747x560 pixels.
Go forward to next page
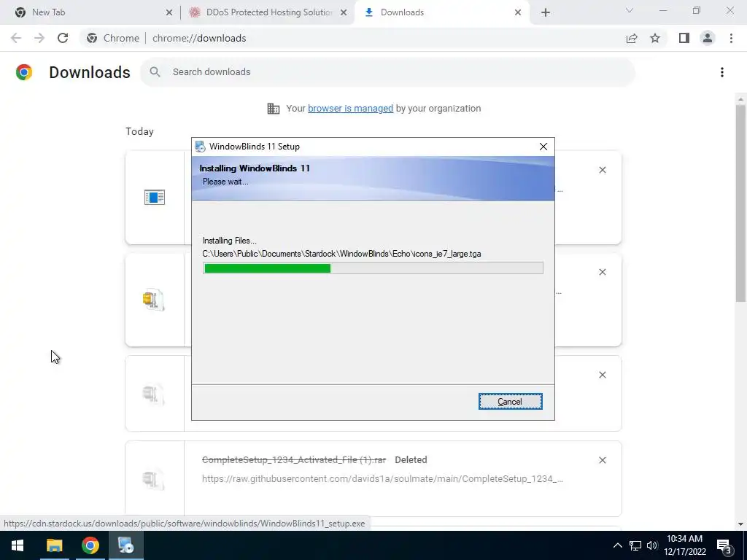point(39,38)
